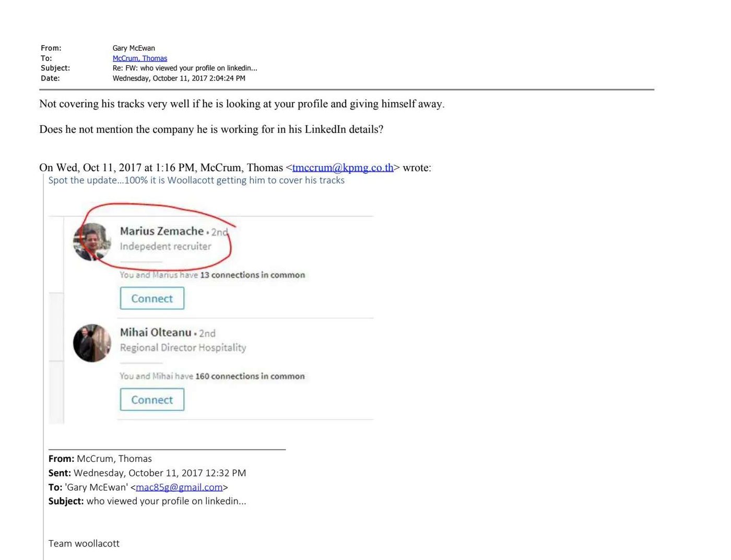The height and width of the screenshot is (560, 731).
Task: Click the mac85g@gmail.com email link
Action: coord(179,487)
